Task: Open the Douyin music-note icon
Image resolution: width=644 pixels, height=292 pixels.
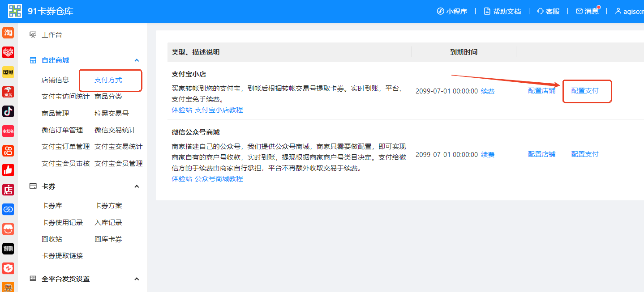Action: pyautogui.click(x=8, y=111)
